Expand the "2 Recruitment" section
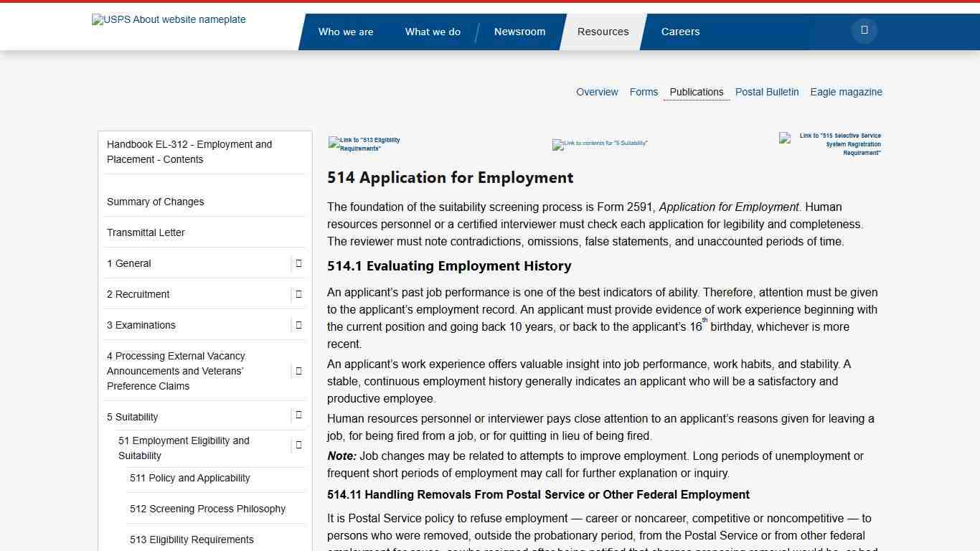The image size is (980, 551). (x=298, y=294)
